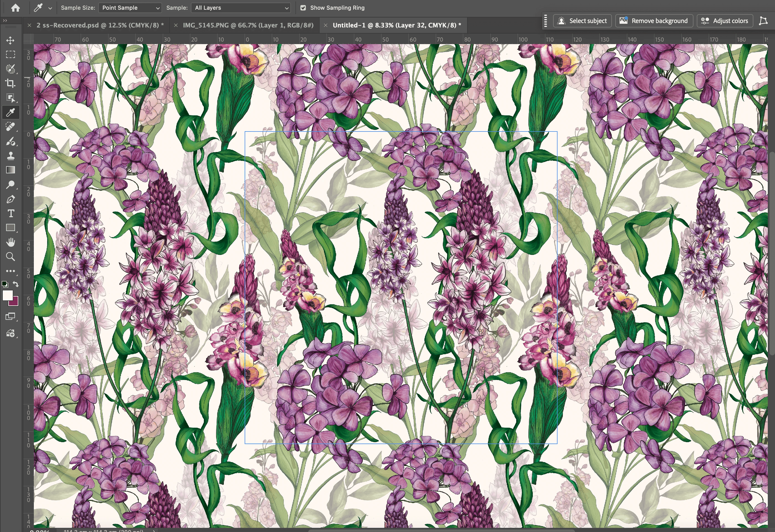Reset default foreground and background colors

click(5, 284)
